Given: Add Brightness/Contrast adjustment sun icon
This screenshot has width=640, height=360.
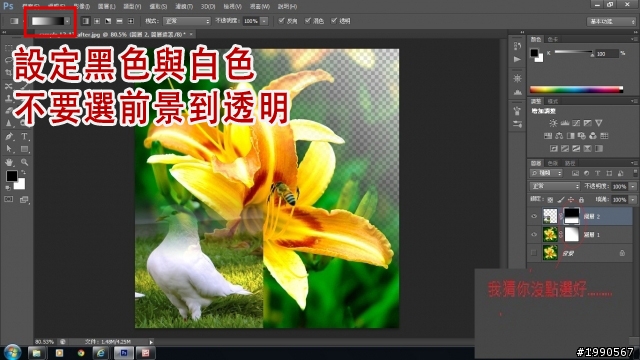Looking at the screenshot, I should click(553, 123).
